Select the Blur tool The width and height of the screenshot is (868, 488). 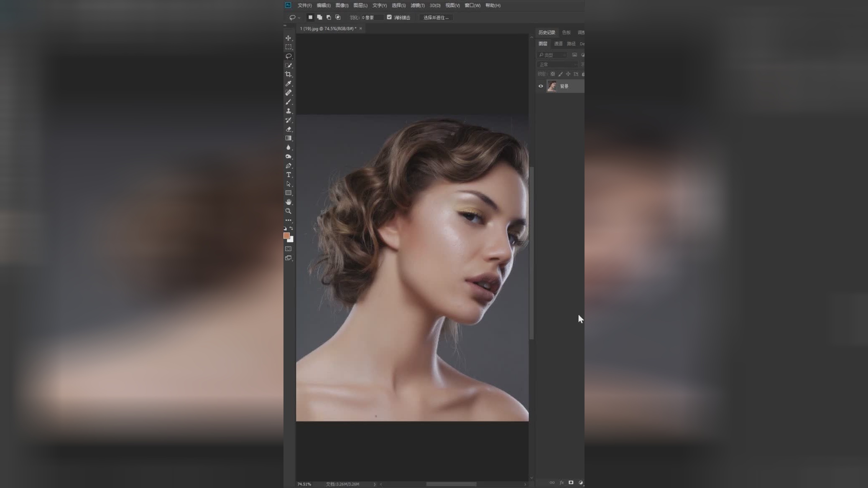(x=288, y=147)
